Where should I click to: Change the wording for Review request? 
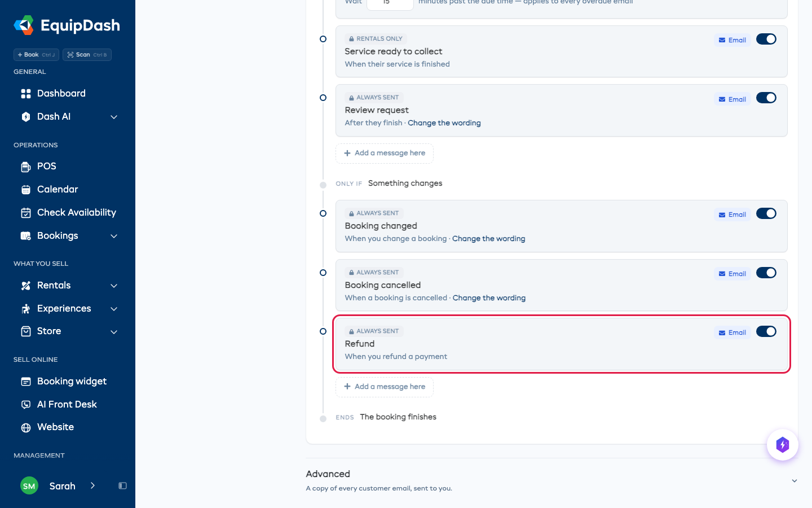[x=444, y=123]
